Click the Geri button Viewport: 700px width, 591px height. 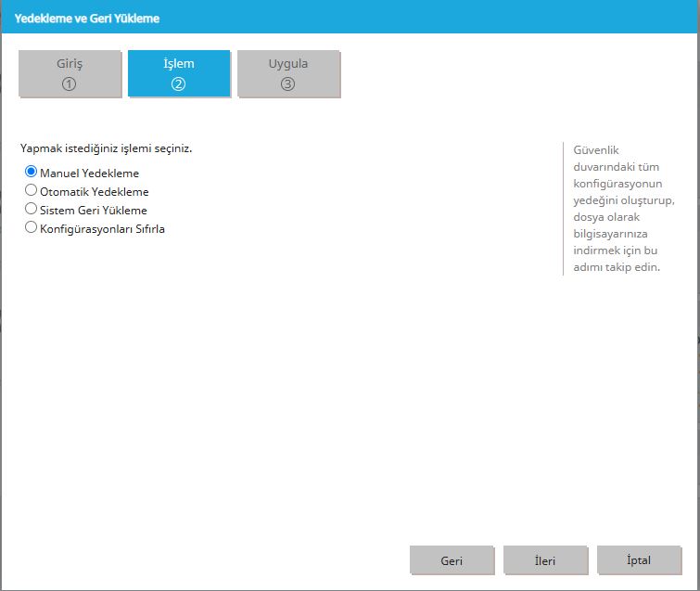click(452, 560)
